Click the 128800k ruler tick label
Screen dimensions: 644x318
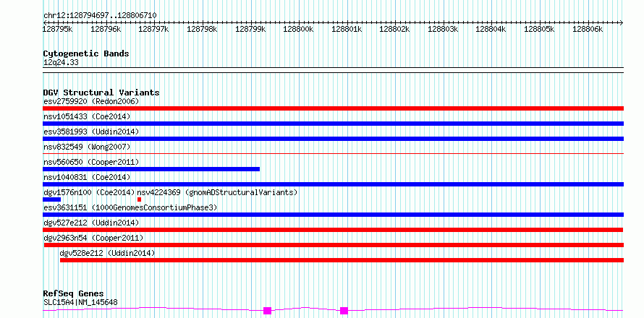click(x=299, y=29)
